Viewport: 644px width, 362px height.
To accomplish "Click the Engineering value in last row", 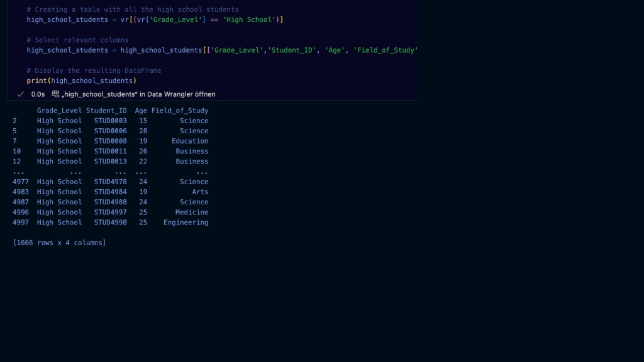I will [186, 222].
